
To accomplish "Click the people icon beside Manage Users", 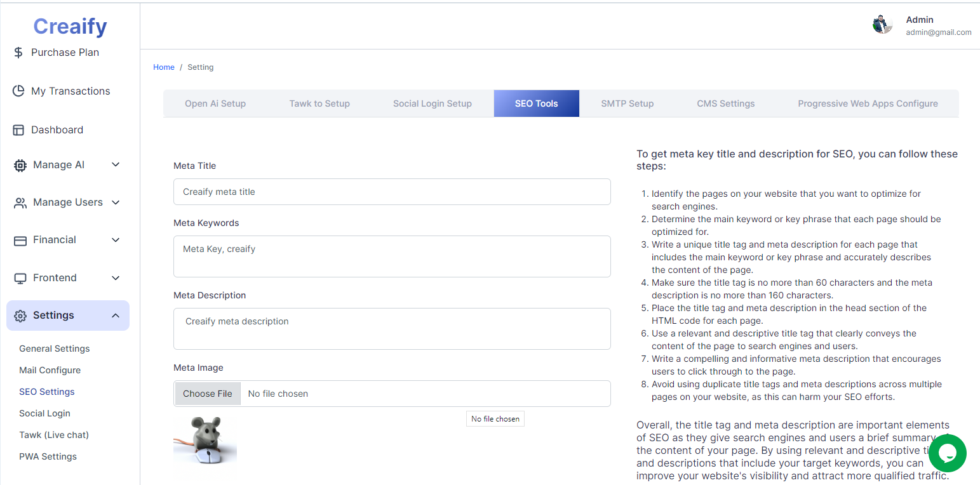I will (20, 203).
